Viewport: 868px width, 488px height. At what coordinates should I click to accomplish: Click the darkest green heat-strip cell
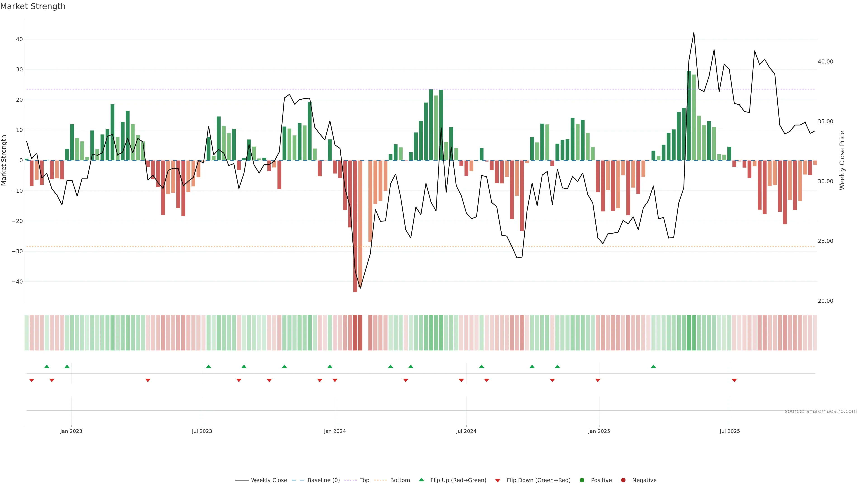pyautogui.click(x=689, y=333)
